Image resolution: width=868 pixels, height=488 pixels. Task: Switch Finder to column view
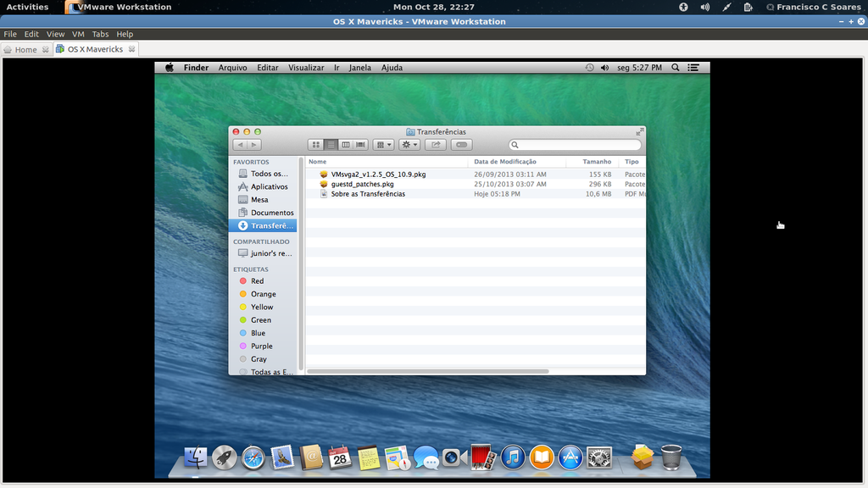346,145
